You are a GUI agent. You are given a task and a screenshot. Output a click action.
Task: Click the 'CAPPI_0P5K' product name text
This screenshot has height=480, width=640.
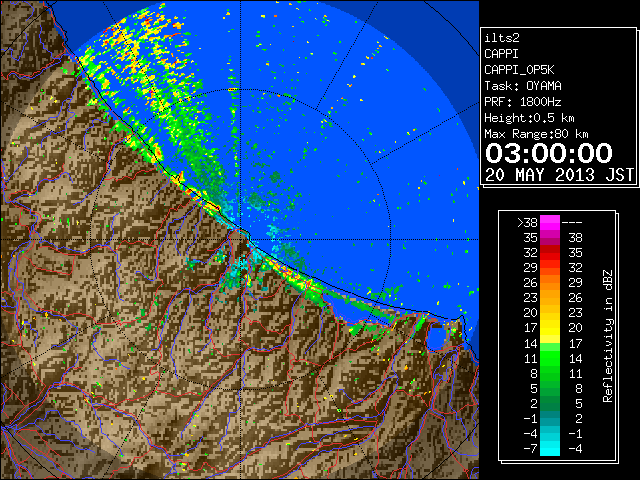pyautogui.click(x=519, y=70)
